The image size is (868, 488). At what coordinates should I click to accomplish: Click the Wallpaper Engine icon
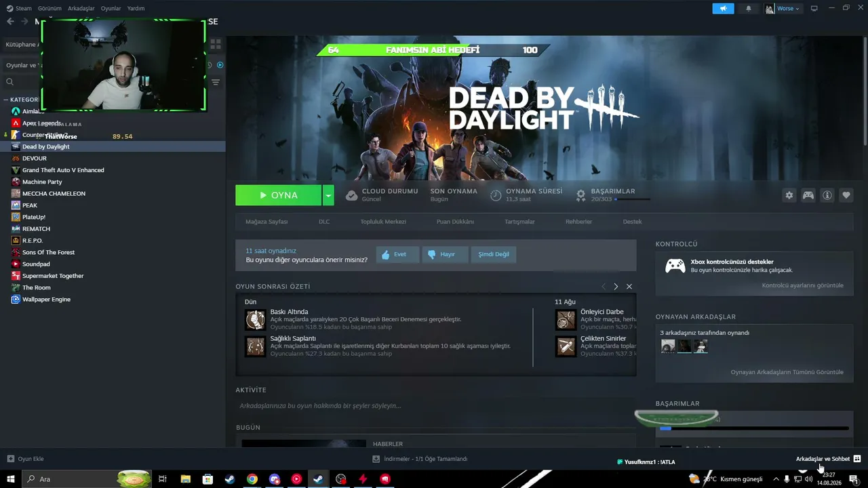[x=16, y=300]
